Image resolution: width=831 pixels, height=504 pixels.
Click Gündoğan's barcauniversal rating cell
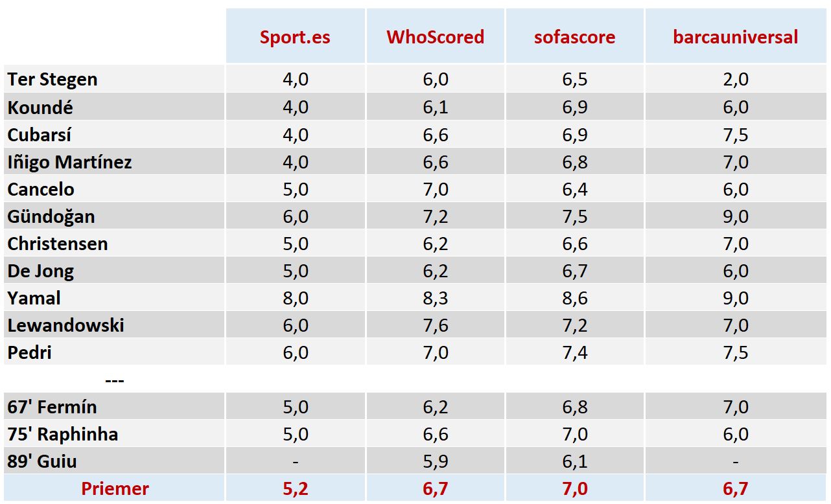735,216
